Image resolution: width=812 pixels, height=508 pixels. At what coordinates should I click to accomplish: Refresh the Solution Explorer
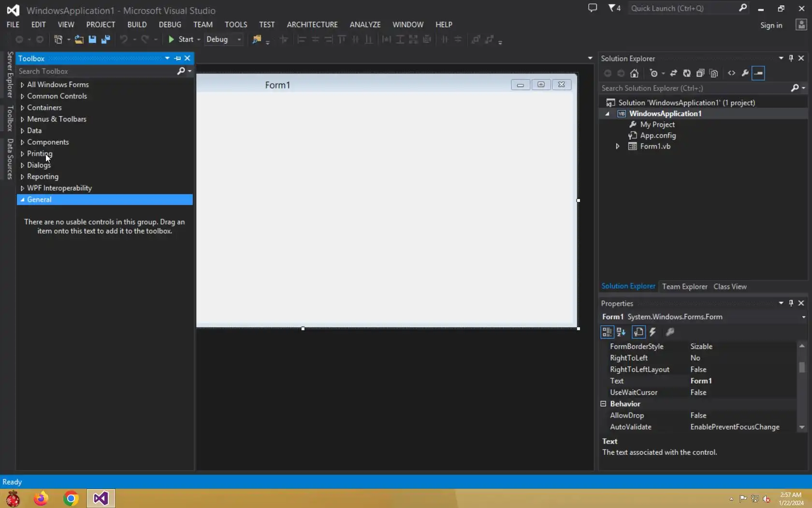tap(687, 74)
